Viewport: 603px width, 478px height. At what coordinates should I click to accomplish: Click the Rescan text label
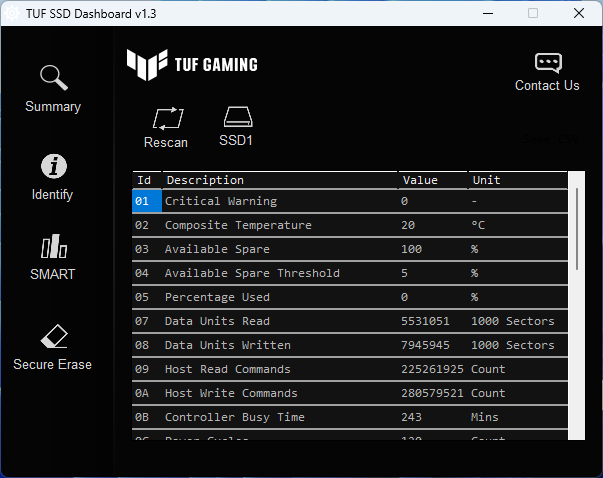(x=166, y=143)
